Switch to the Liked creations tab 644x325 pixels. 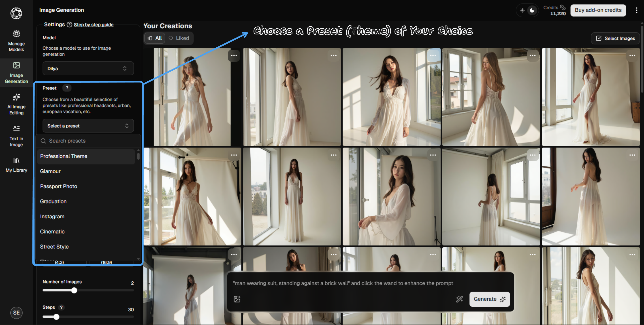pyautogui.click(x=179, y=38)
